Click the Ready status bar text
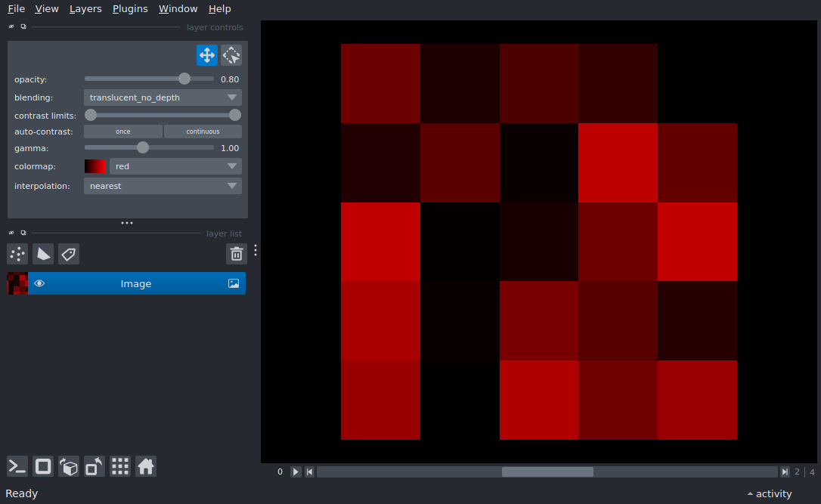The width and height of the screenshot is (821, 504). coord(21,493)
